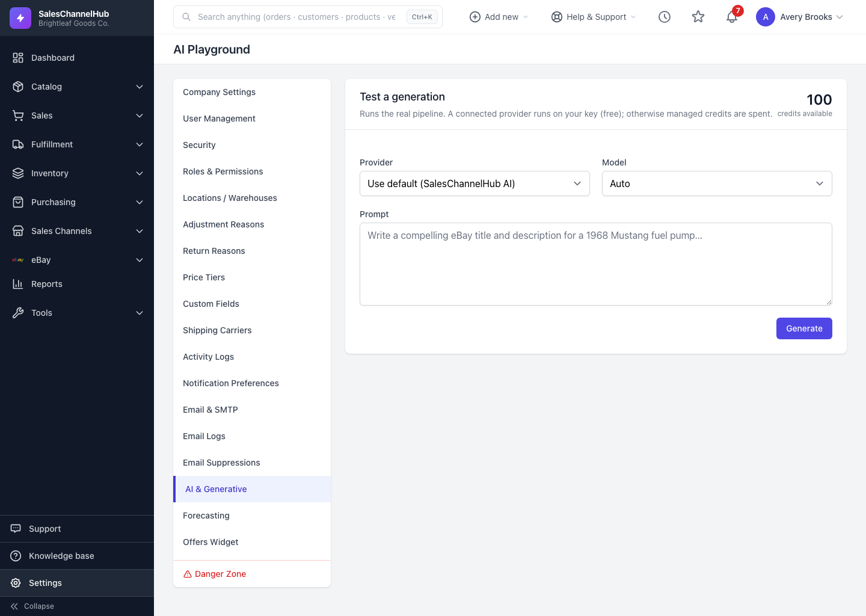Click the Inventory layers icon

[x=18, y=173]
